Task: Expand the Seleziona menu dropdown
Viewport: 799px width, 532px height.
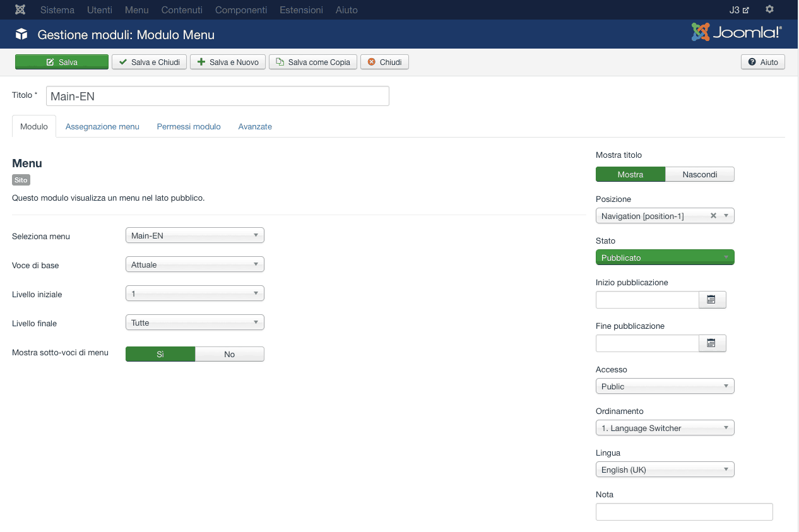Action: click(194, 235)
